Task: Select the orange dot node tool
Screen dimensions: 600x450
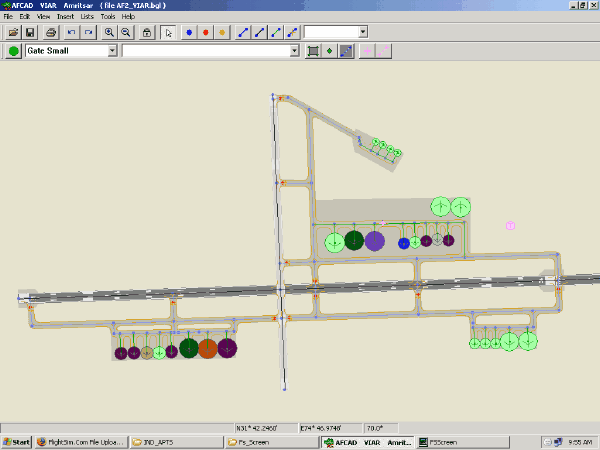Action: click(x=222, y=32)
